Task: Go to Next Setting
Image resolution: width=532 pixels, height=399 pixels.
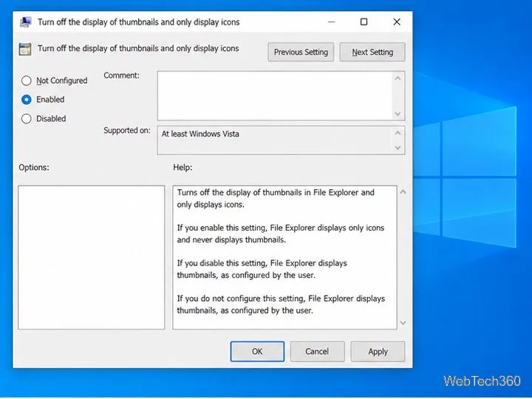Action: point(372,52)
